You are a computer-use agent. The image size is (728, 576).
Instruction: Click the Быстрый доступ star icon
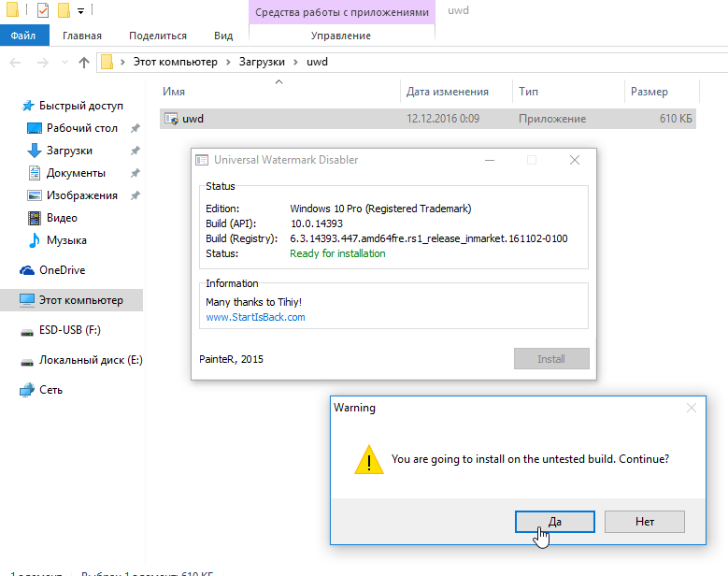point(28,106)
